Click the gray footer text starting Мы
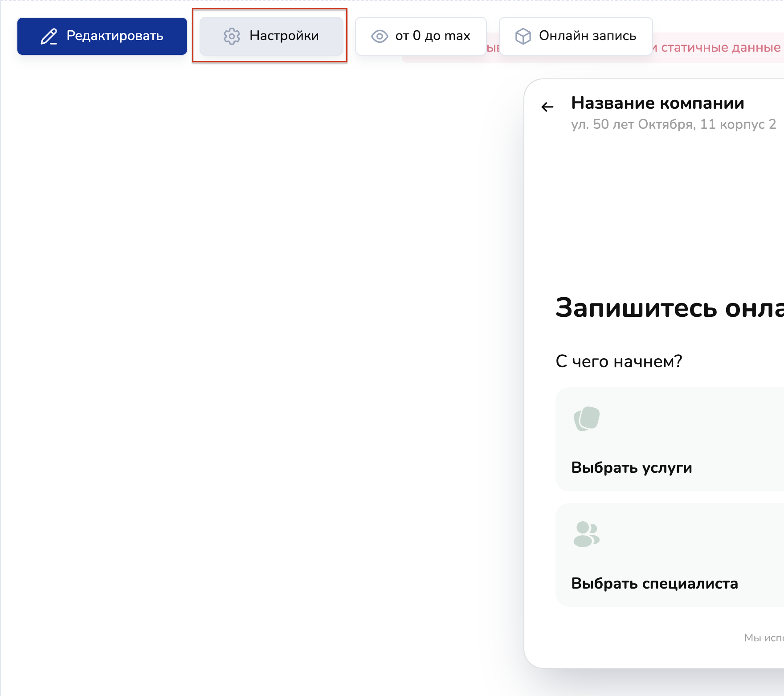 [763, 638]
